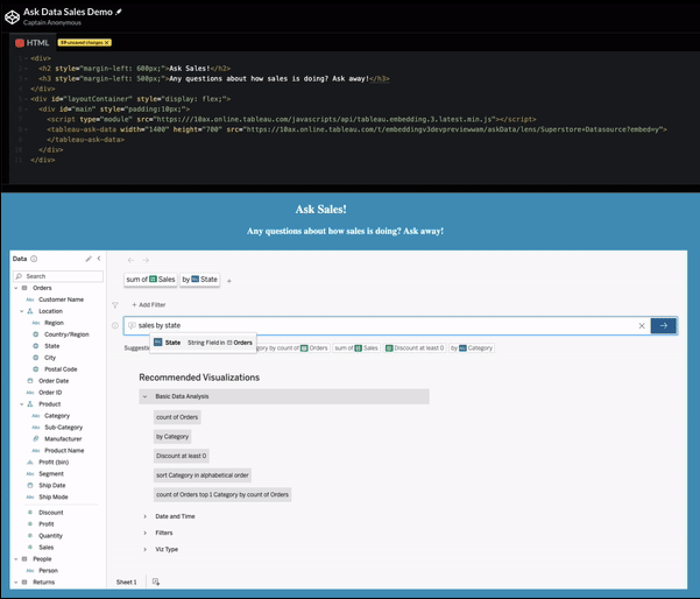Expand the Date and Time section
Screen dimensions: 700x599
[x=145, y=516]
